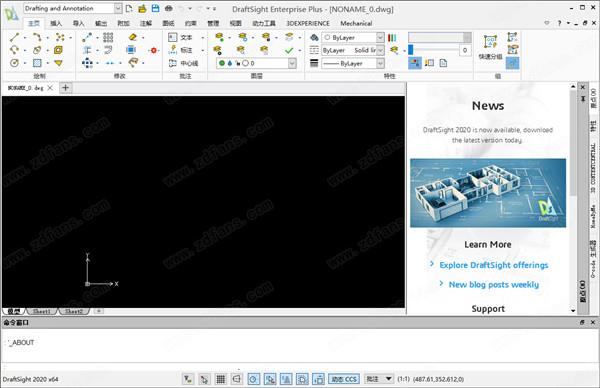Close the NONAME_0.dwg document tab
This screenshot has width=600, height=388.
click(50, 88)
